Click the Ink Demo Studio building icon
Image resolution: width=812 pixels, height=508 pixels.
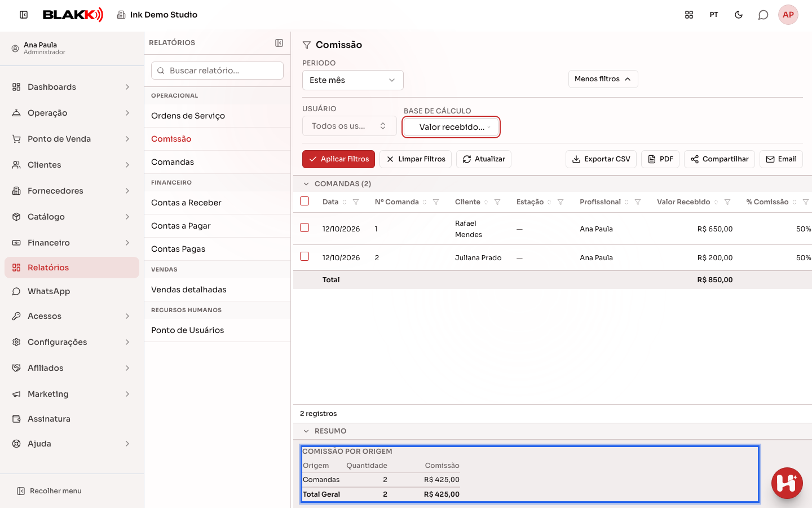point(121,15)
